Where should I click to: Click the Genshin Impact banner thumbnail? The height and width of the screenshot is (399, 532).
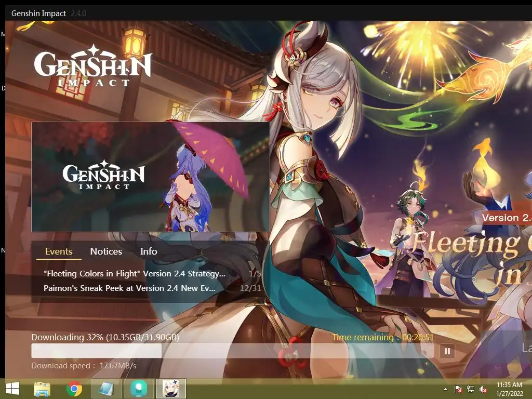pyautogui.click(x=151, y=177)
